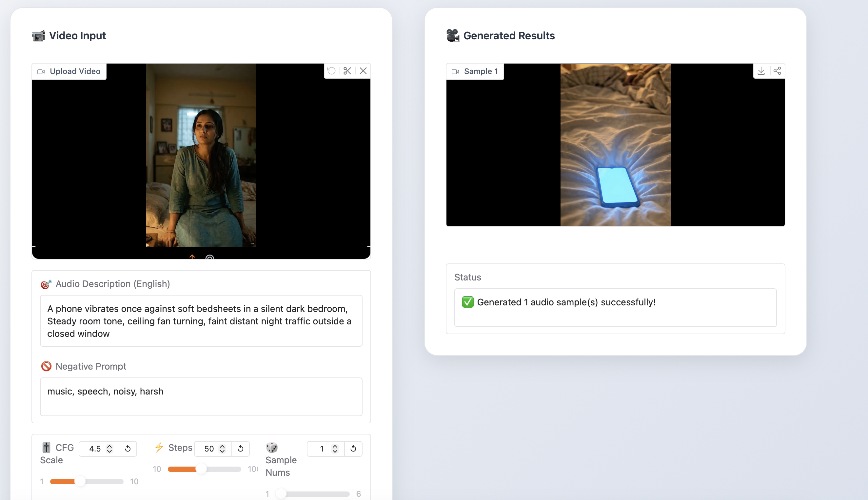This screenshot has height=500, width=868.
Task: Click the dice emoji above Sample Nums
Action: click(272, 448)
